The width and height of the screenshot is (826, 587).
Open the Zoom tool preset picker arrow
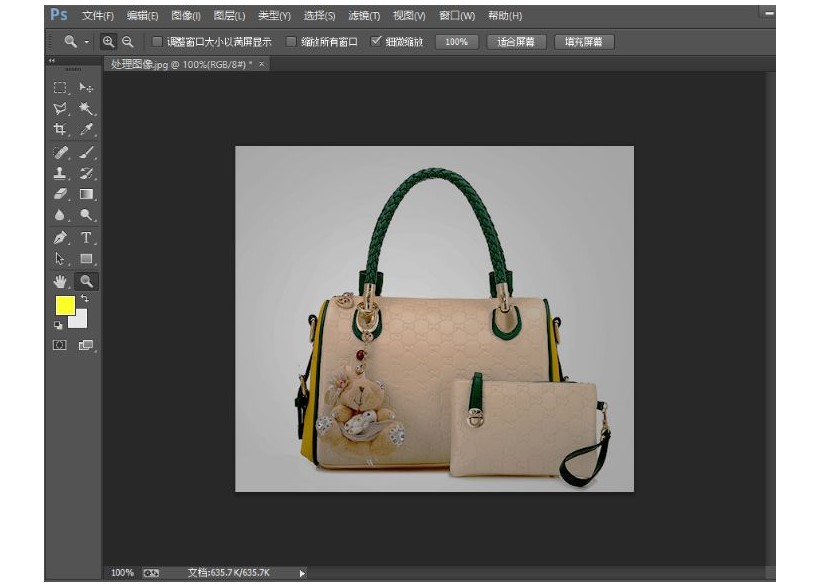click(86, 42)
